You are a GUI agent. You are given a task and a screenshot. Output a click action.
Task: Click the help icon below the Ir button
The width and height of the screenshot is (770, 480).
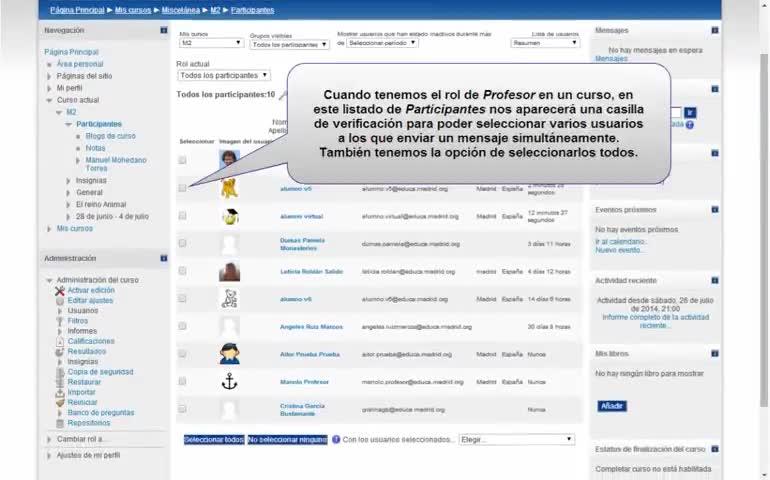(690, 125)
